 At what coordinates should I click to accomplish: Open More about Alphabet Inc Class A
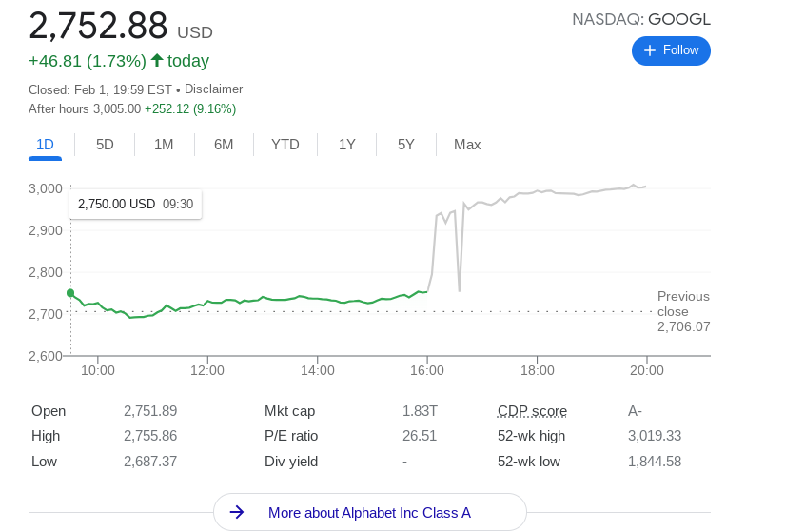370,512
